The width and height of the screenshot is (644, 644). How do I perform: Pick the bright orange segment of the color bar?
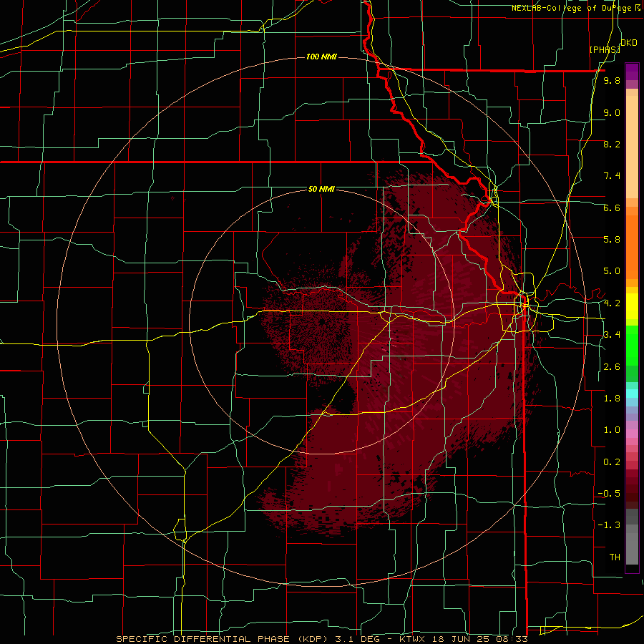coord(632,246)
